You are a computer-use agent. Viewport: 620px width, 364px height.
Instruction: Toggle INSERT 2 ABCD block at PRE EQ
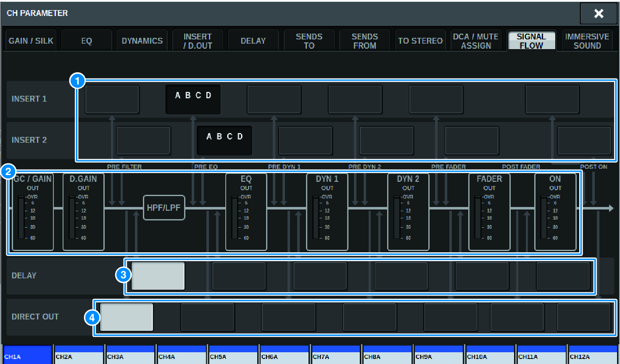click(x=224, y=140)
